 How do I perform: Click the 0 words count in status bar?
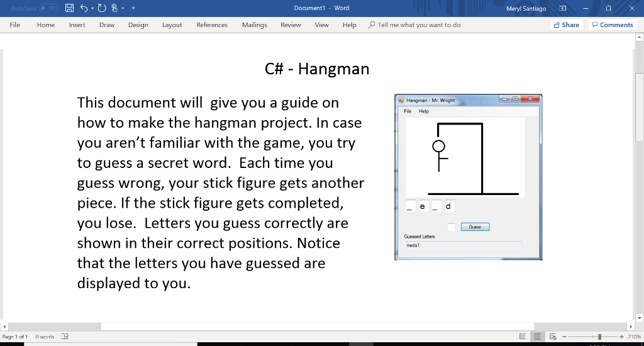click(x=45, y=337)
